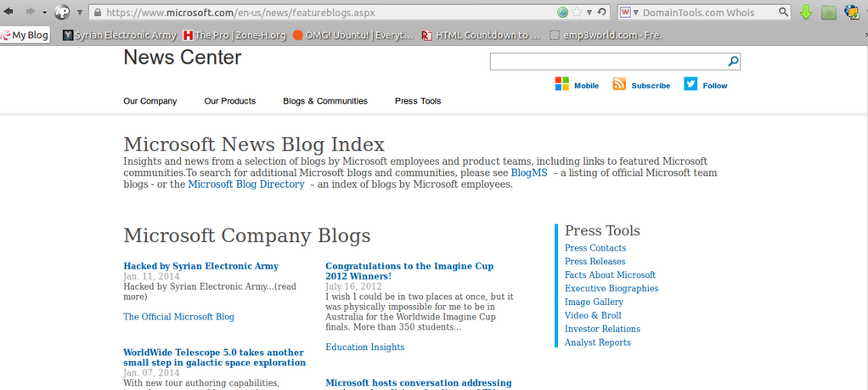
Task: Open the Our Products menu
Action: 229,101
